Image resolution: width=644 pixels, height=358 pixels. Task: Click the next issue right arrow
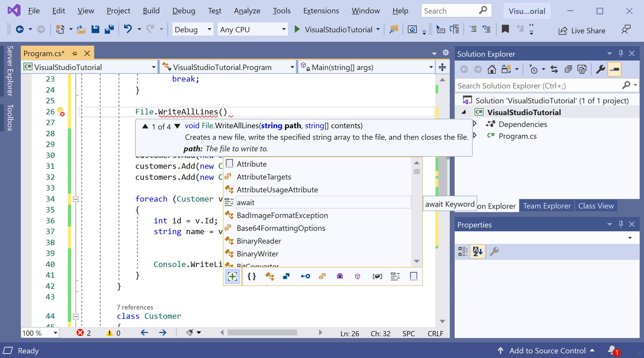tap(163, 333)
